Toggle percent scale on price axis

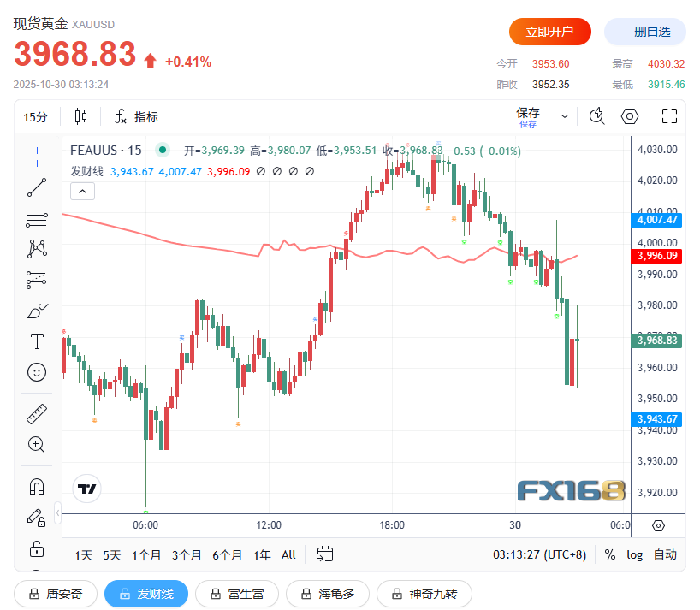click(610, 554)
